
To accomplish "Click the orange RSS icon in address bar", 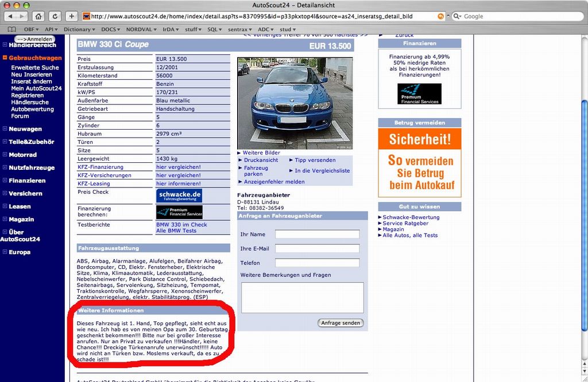I will click(x=440, y=16).
